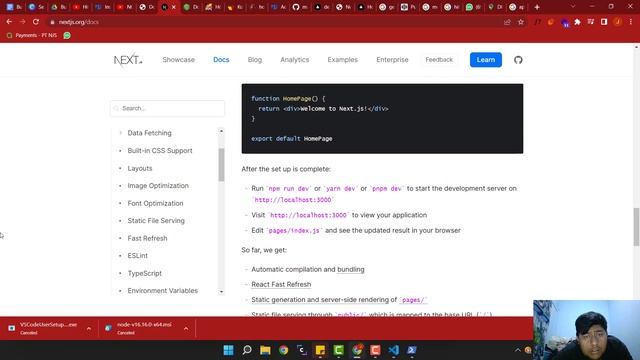The height and width of the screenshot is (360, 640).
Task: Open the Windows Start menu
Action: coord(229,350)
